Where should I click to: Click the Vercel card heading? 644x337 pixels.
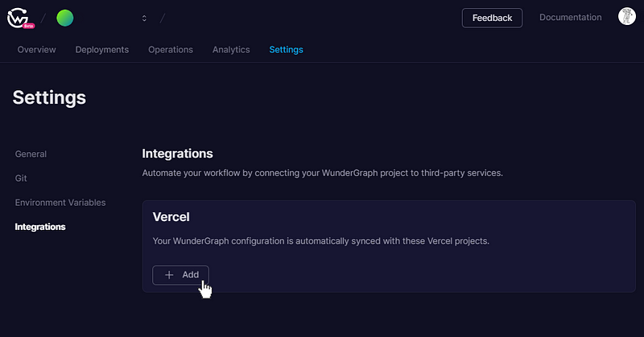[171, 216]
